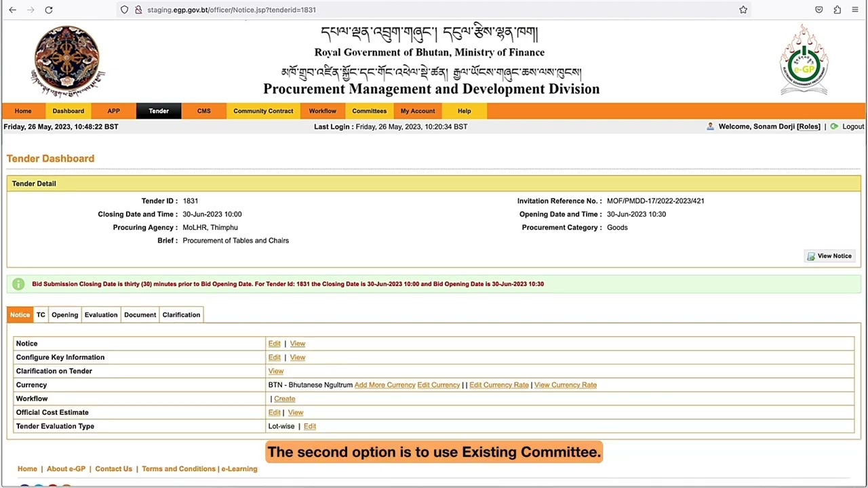The width and height of the screenshot is (868, 488).
Task: Click the Tender Dashboard heading
Action: [51, 159]
